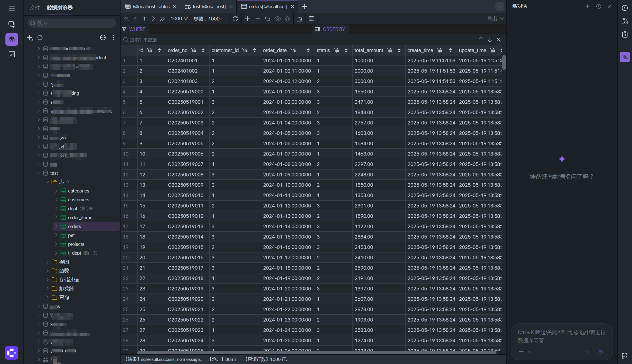632x364 pixels.
Task: Start a new conversation with plus icon
Action: click(588, 6)
